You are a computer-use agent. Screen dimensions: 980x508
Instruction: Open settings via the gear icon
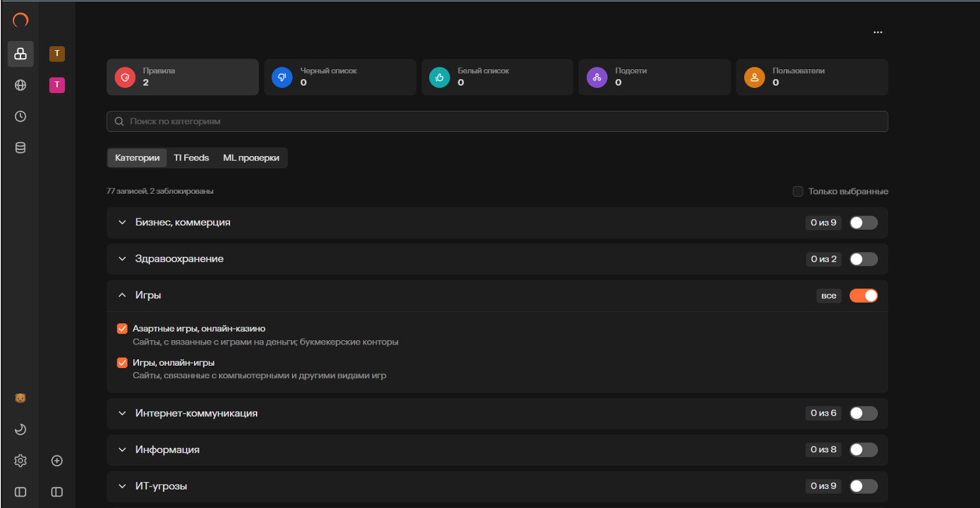point(20,461)
